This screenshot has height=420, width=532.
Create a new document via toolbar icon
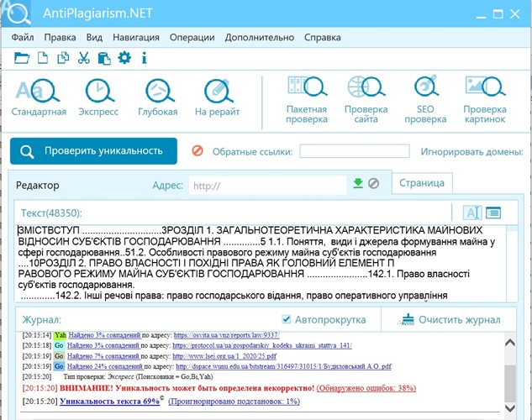pyautogui.click(x=42, y=58)
